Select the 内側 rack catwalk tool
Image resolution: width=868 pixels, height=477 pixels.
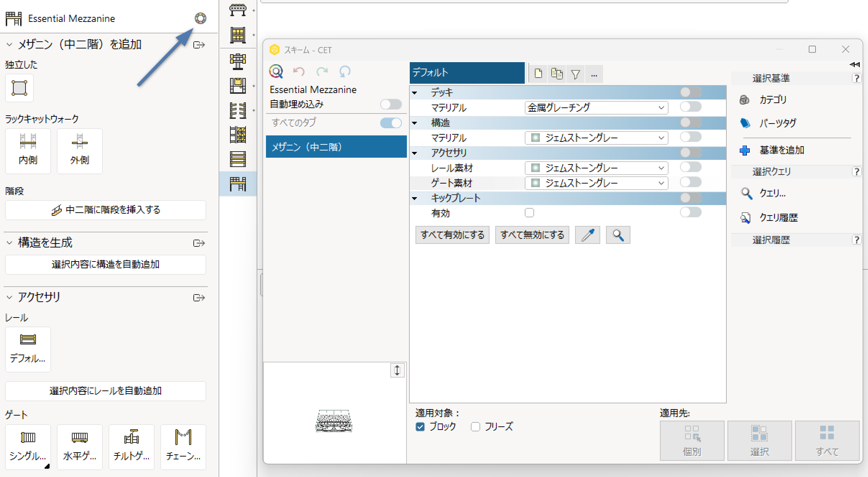pyautogui.click(x=28, y=151)
